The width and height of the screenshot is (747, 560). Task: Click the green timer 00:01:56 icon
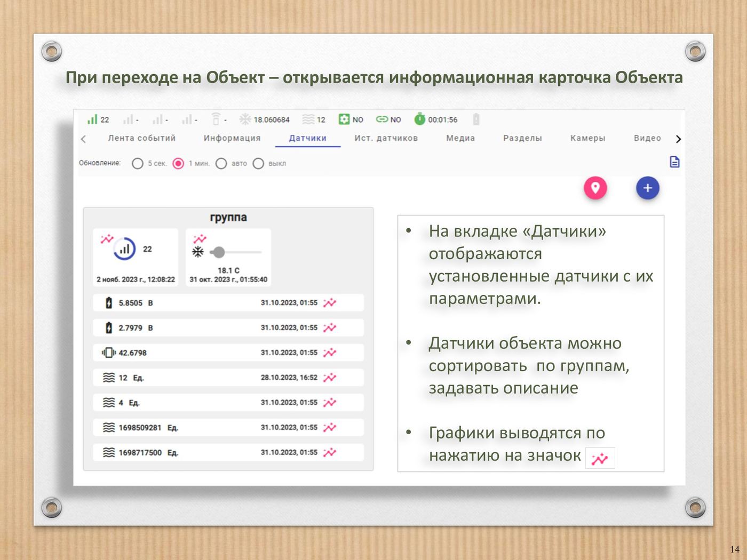tap(420, 119)
